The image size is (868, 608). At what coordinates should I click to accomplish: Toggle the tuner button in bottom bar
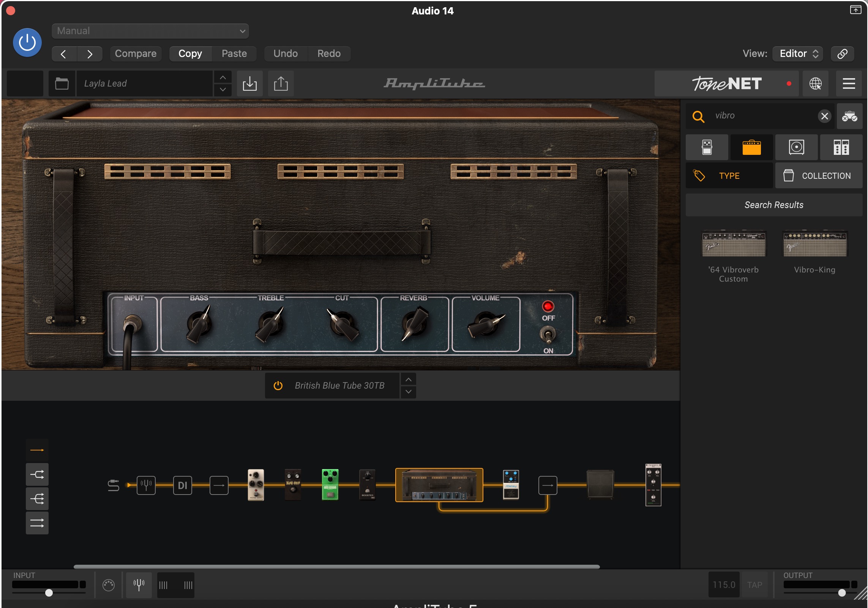(139, 585)
